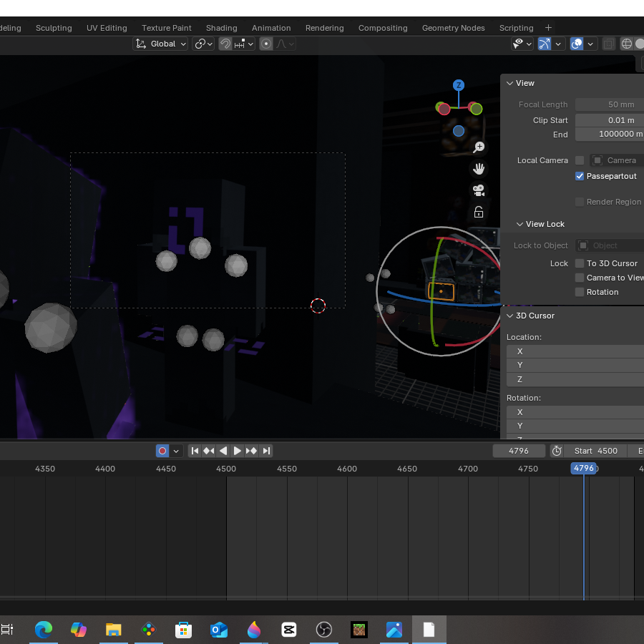Open OBS Studio from the taskbar

tap(324, 630)
